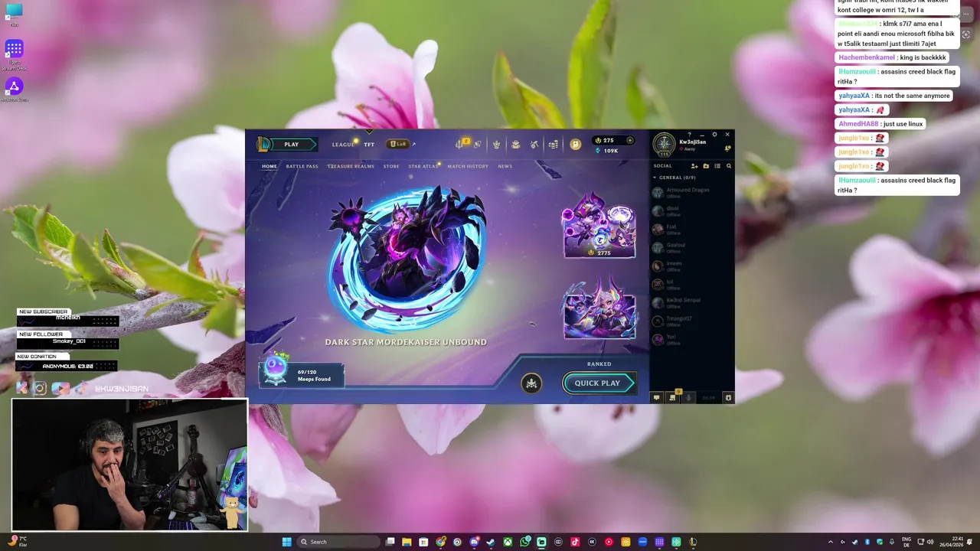The height and width of the screenshot is (551, 980).
Task: Open the help question mark in client
Action: tap(689, 135)
